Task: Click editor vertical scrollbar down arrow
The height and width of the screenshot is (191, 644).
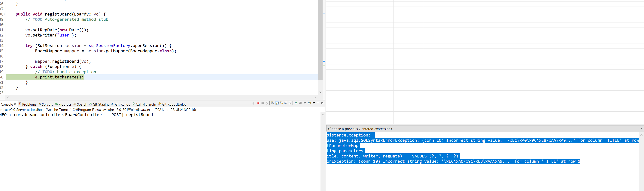Action: (320, 92)
